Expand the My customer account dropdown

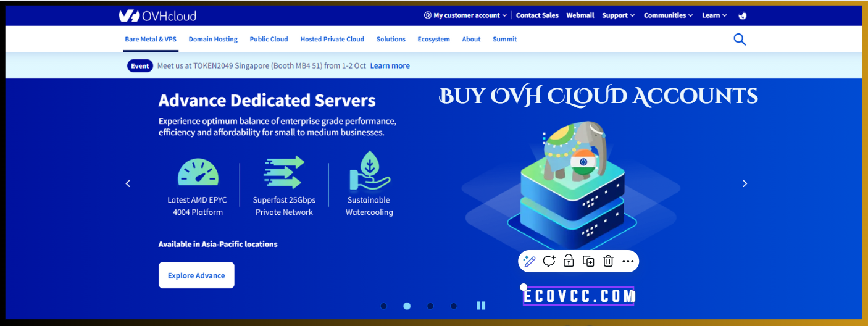pyautogui.click(x=465, y=15)
